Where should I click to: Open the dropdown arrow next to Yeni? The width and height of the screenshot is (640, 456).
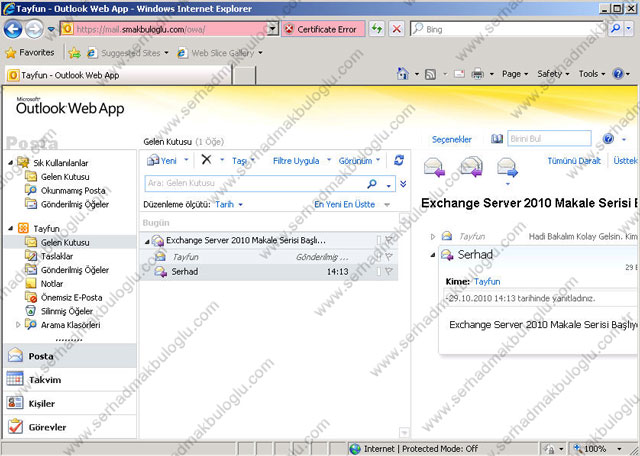coord(186,160)
